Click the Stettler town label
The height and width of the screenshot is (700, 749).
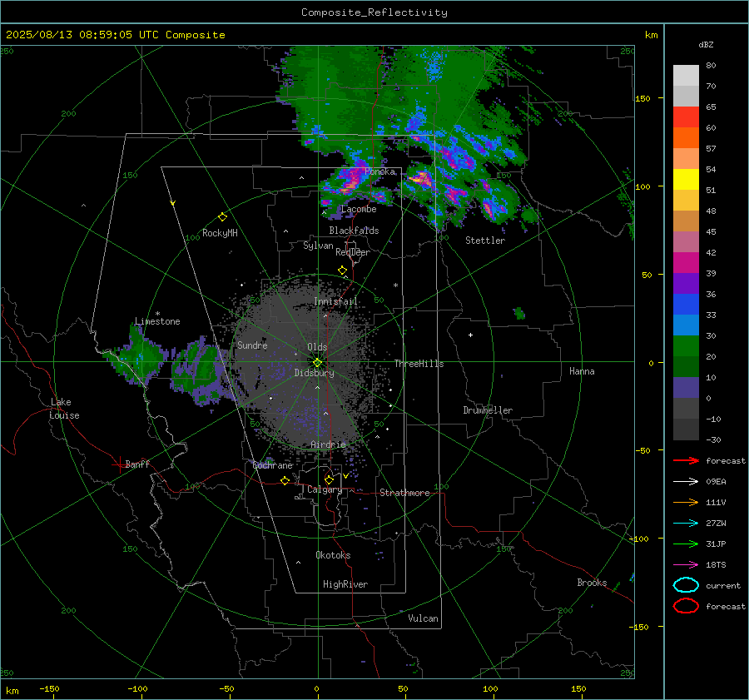(485, 241)
